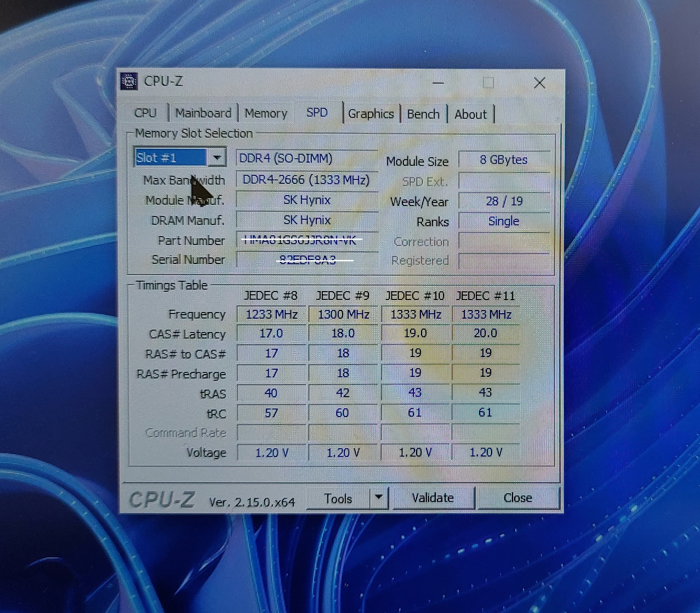The image size is (700, 613).
Task: Open the Memory tab
Action: (266, 114)
